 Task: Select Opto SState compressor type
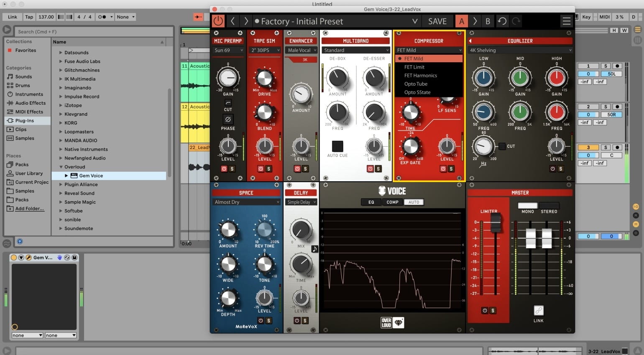(429, 92)
